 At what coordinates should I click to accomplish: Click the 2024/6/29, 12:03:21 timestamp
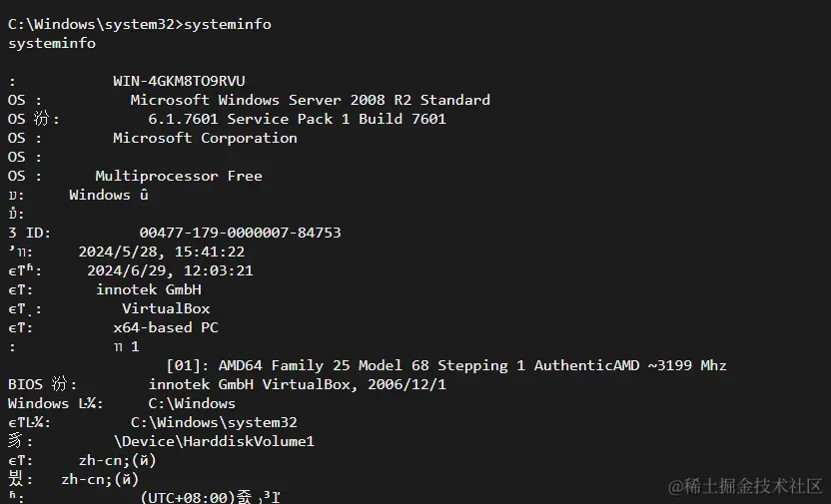pos(170,270)
